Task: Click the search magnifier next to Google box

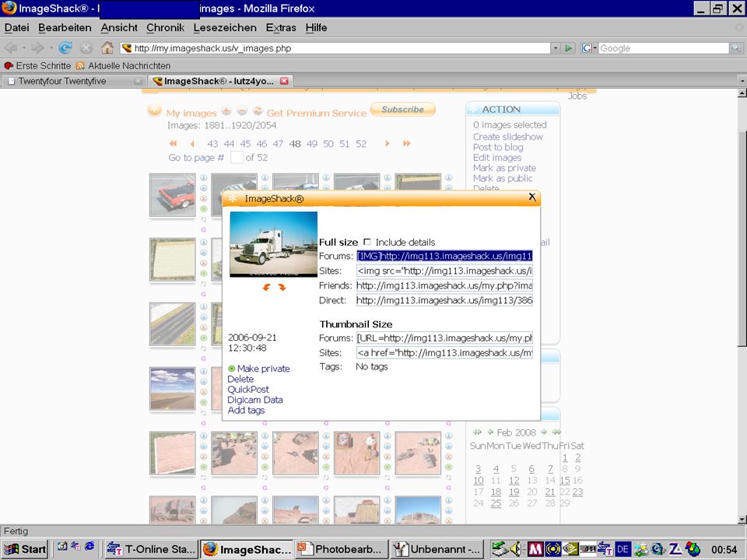Action: point(736,48)
